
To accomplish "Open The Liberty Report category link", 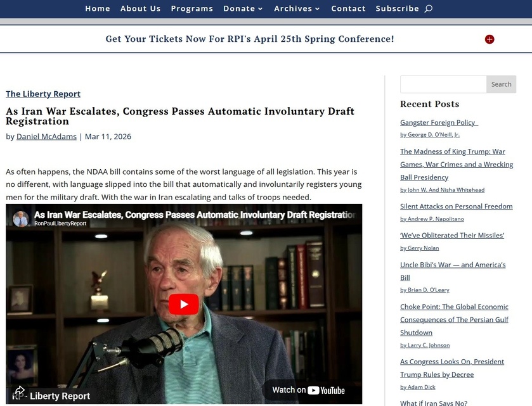I will click(x=43, y=94).
